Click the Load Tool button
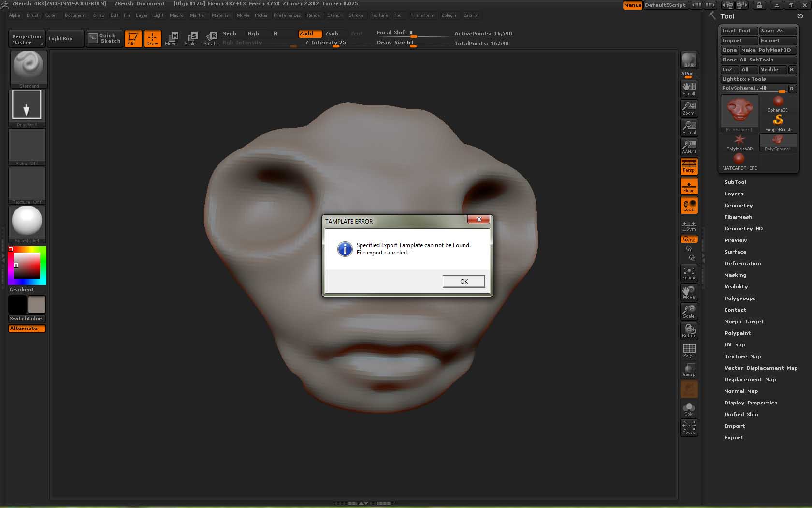The width and height of the screenshot is (812, 508). [x=739, y=31]
